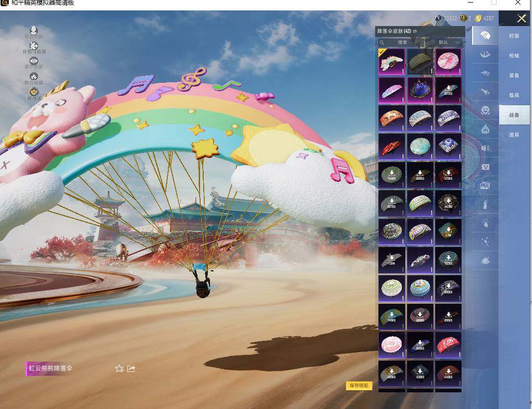Screen dimensions: 532x409
Task: Select the robot category icon
Action: [x=485, y=129]
